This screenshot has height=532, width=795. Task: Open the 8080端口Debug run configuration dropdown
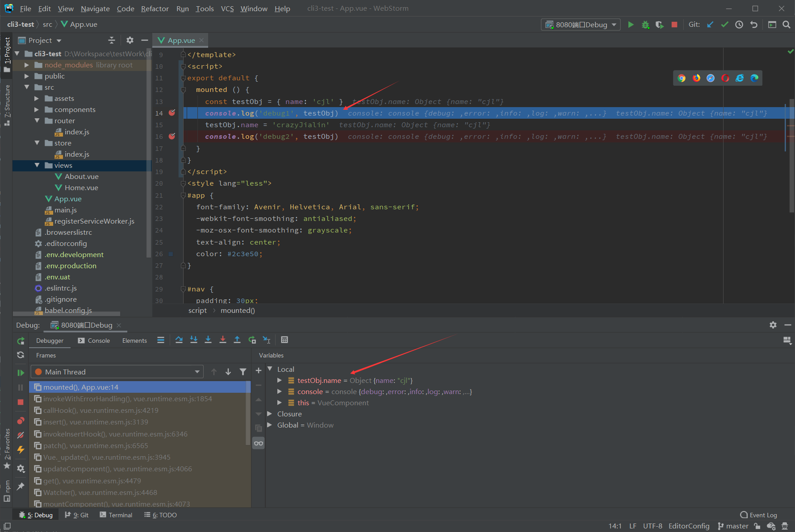tap(581, 25)
